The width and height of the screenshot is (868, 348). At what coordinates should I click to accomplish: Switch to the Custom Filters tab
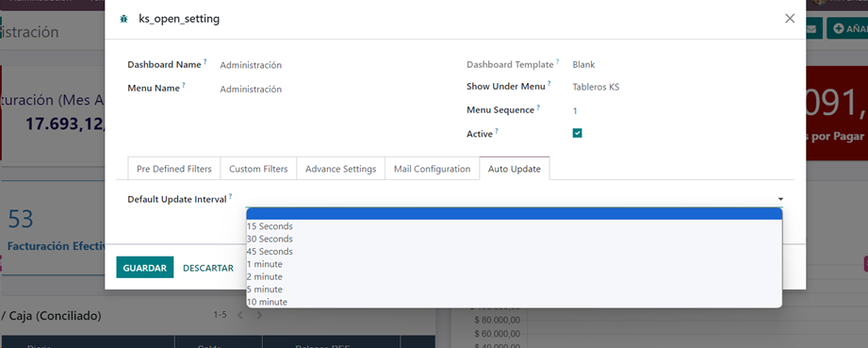point(258,169)
